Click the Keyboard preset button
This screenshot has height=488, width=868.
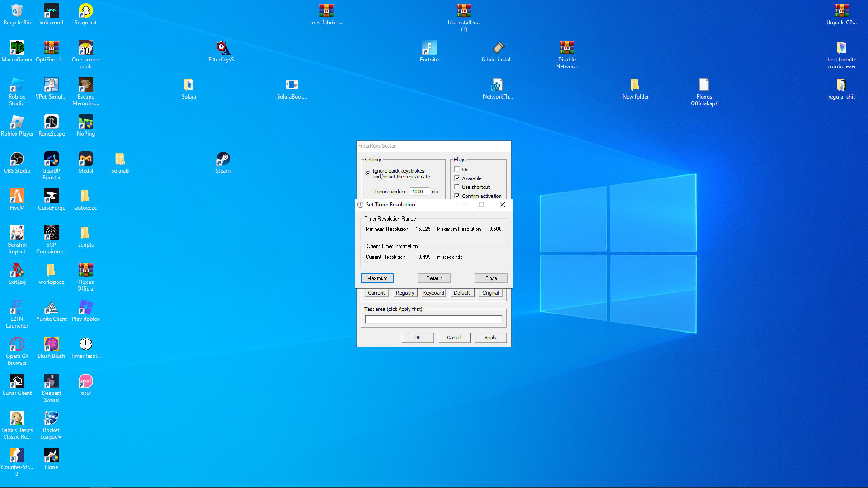click(433, 293)
